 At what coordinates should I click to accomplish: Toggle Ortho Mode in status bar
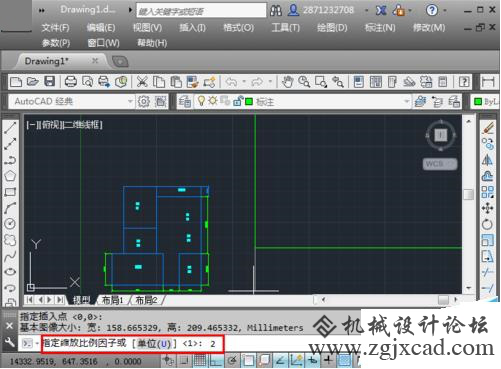point(216,360)
